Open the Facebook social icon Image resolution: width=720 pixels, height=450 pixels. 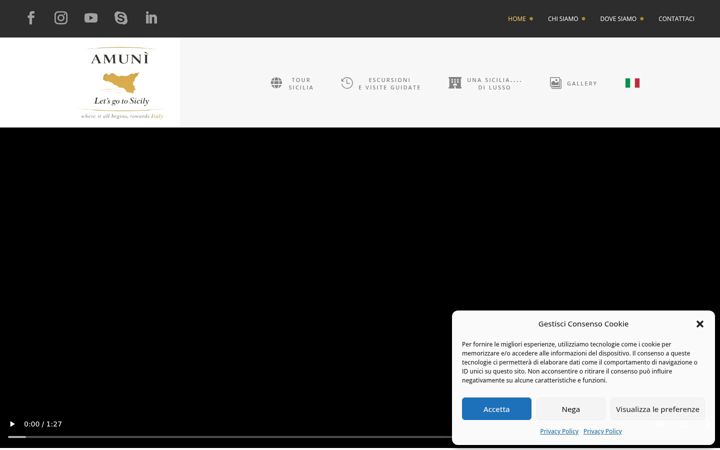pyautogui.click(x=31, y=18)
